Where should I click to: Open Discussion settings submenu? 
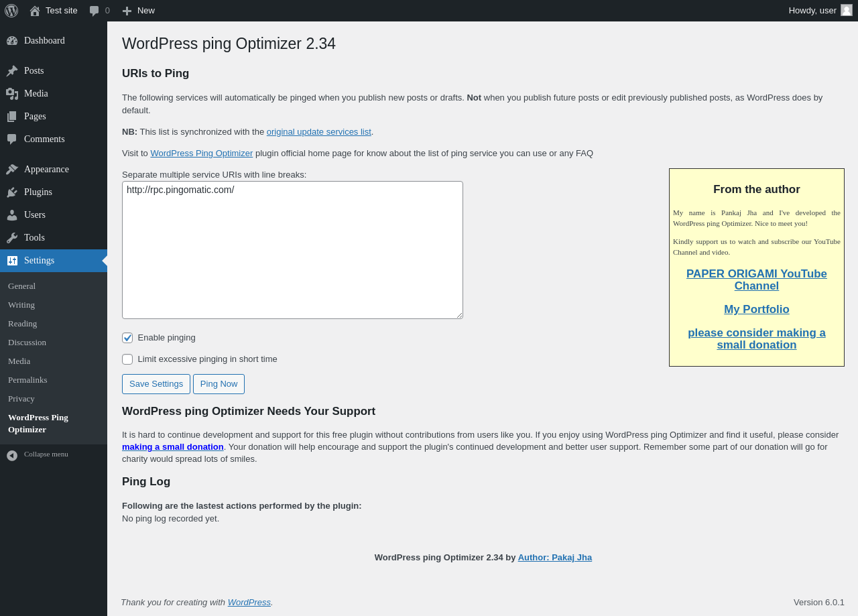(27, 343)
